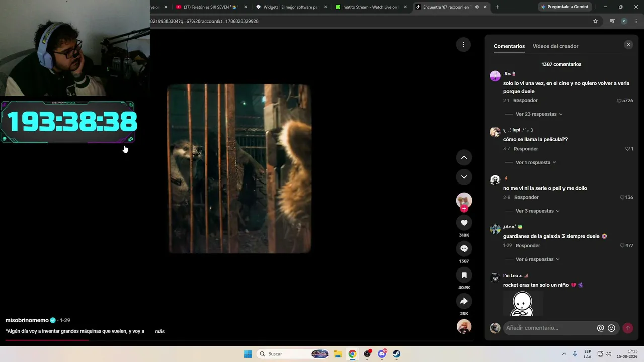644x362 pixels.
Task: Reply to 'cómo se llama la película??' comment
Action: [x=526, y=149]
